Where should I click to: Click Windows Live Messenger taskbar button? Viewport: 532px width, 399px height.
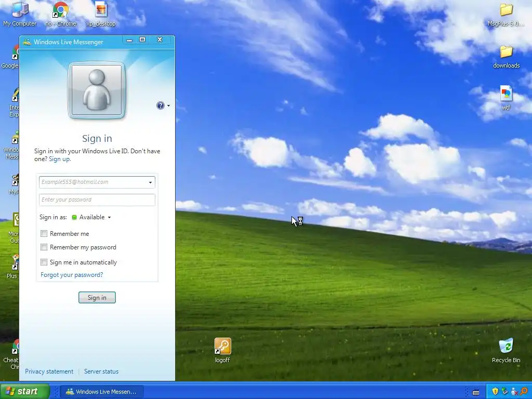[101, 392]
